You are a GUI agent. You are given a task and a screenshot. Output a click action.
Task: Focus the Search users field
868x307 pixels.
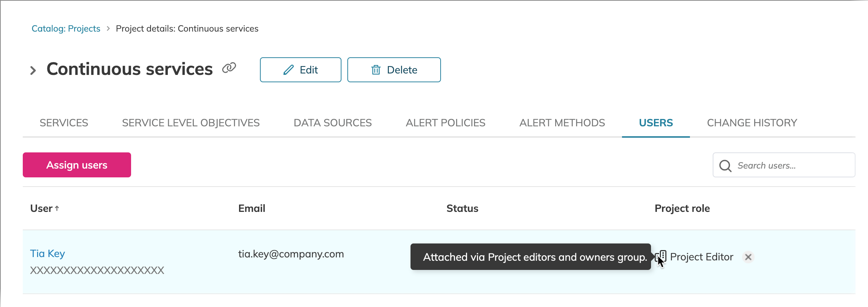click(x=784, y=165)
